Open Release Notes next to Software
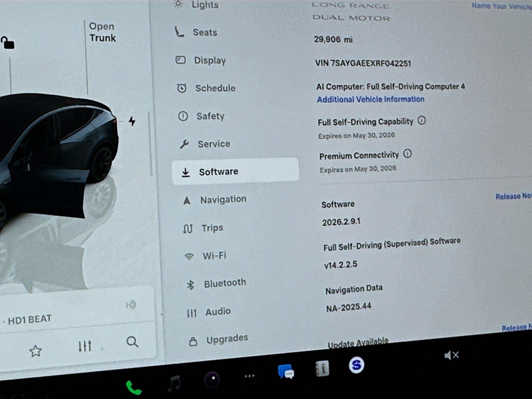 [x=514, y=196]
